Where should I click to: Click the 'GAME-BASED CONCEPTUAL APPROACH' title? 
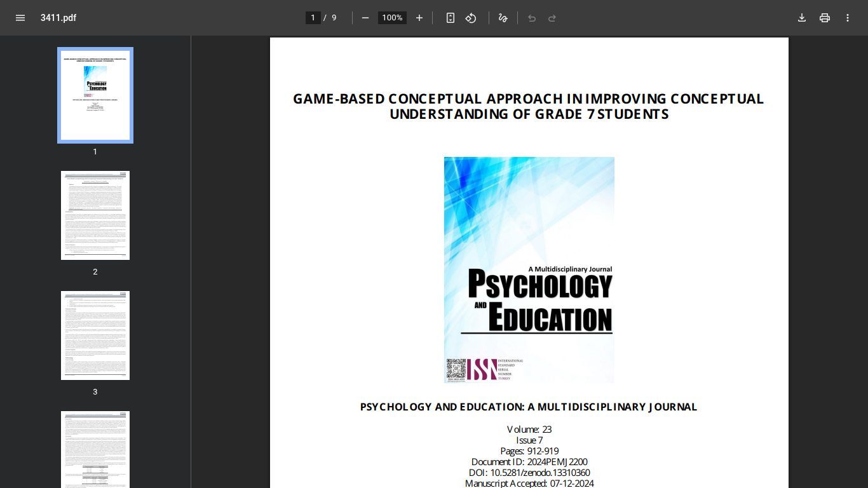pos(529,106)
